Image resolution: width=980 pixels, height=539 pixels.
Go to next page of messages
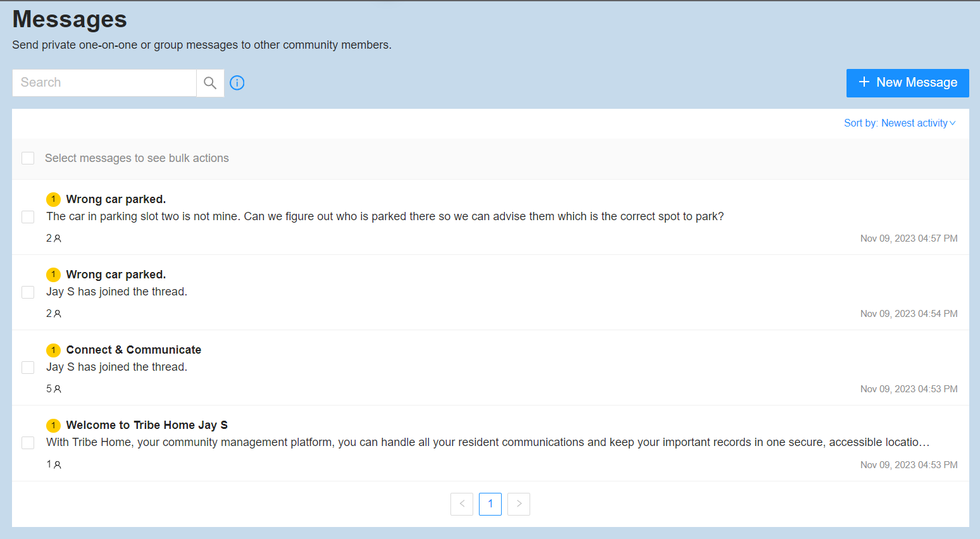(519, 504)
